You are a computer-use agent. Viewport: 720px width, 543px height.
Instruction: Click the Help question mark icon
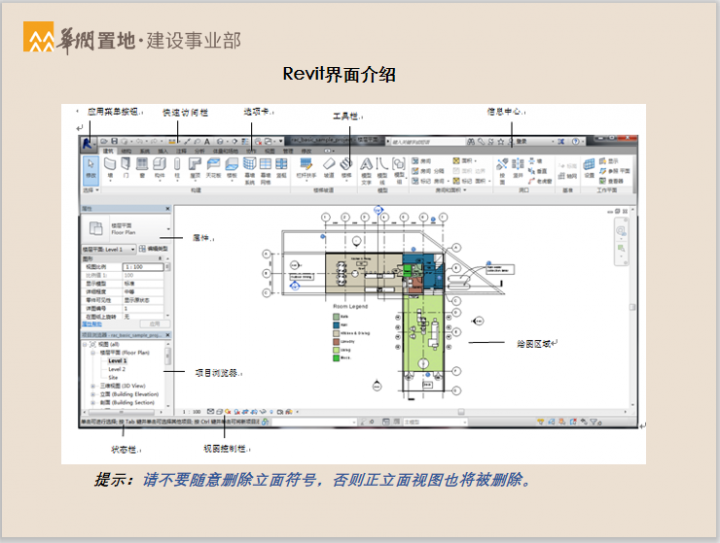coord(575,141)
